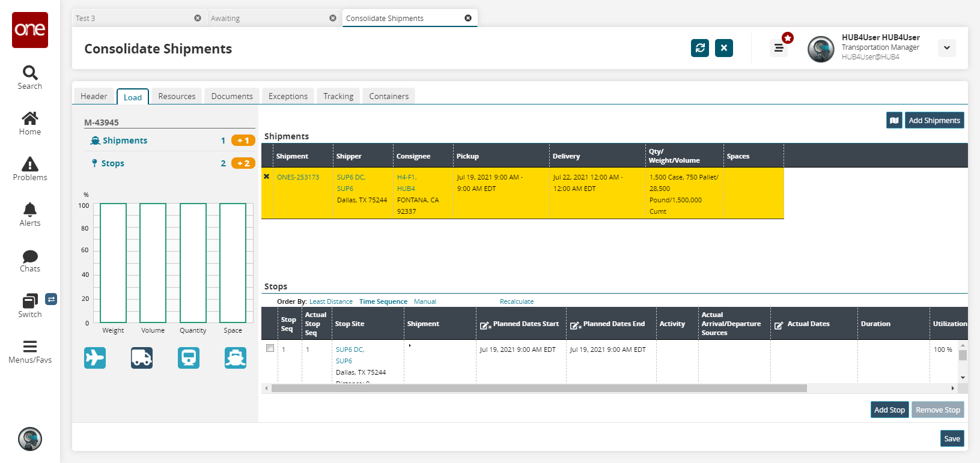Viewport: 980px width, 463px height.
Task: Click the Add Shipments button
Action: tap(934, 120)
